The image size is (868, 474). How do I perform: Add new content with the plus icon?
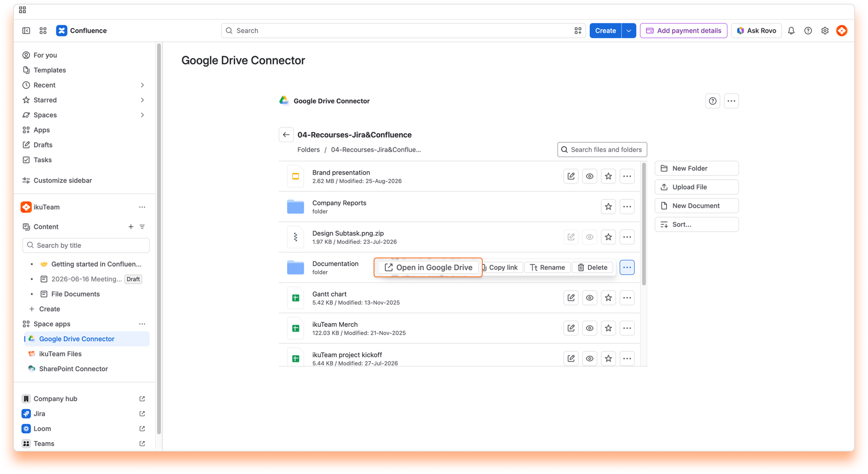coord(131,227)
